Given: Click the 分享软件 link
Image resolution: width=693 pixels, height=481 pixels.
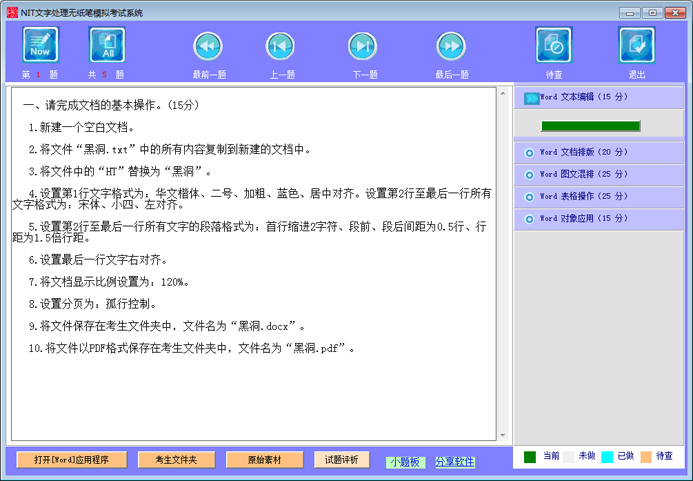Looking at the screenshot, I should point(455,462).
